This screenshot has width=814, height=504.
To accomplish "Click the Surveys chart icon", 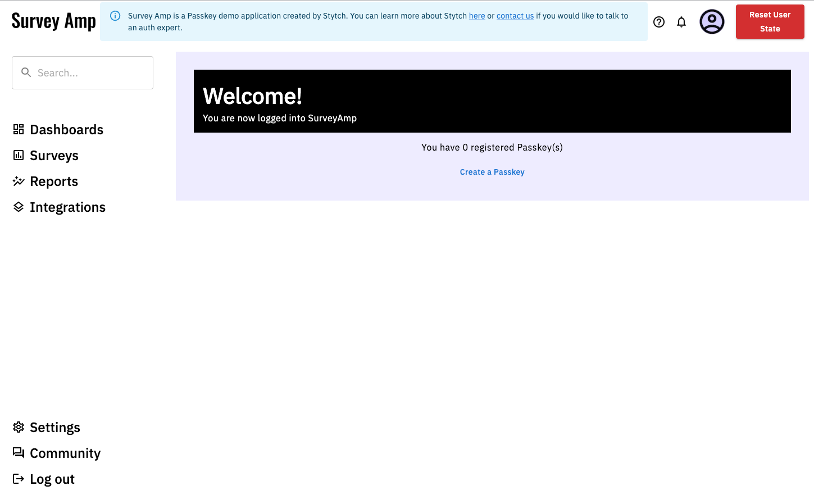I will [19, 155].
